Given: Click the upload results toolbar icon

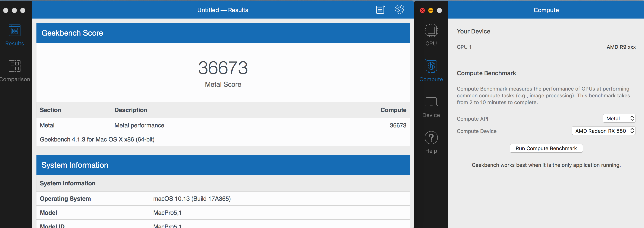Looking at the screenshot, I should click(380, 10).
